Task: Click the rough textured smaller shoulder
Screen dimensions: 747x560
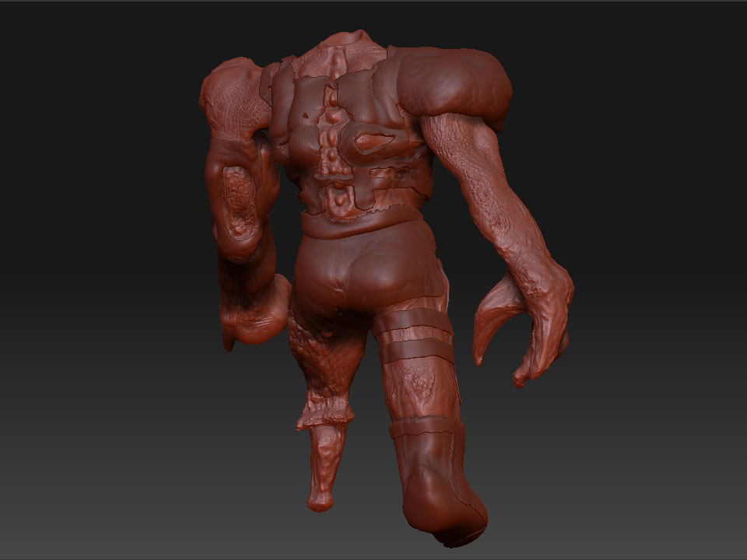Action: tap(230, 93)
